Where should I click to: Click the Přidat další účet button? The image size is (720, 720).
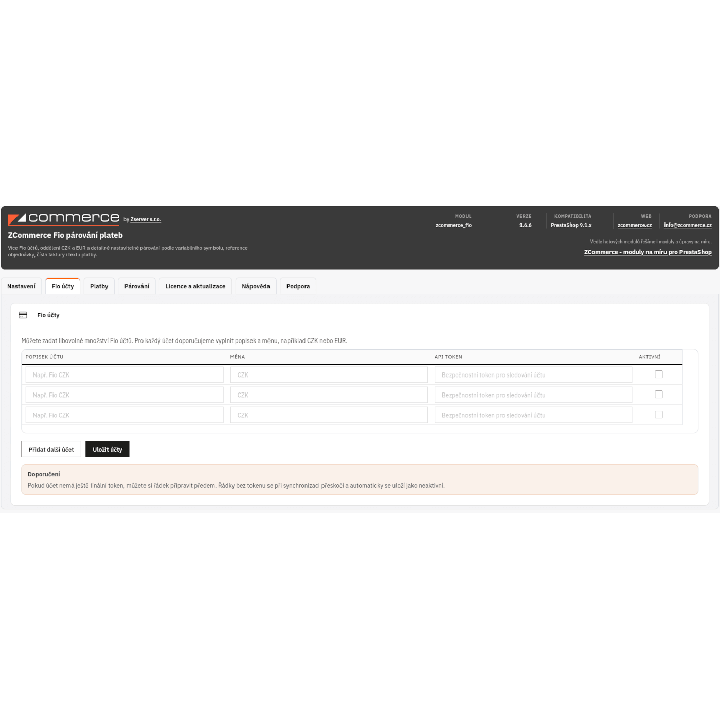51,449
